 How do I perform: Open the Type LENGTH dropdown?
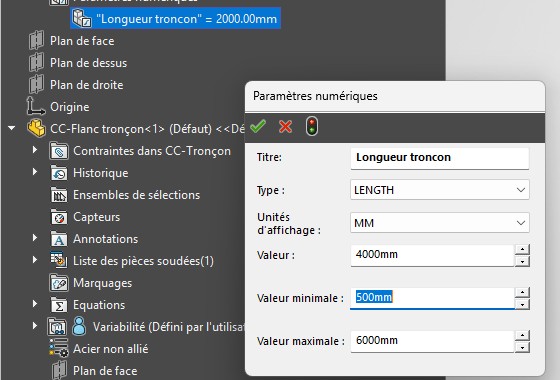coord(440,190)
